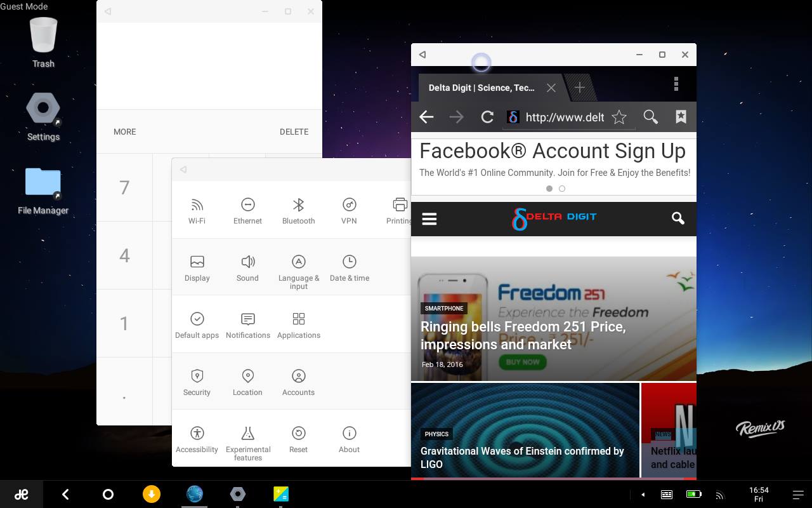This screenshot has width=812, height=508.
Task: Click back arrow in browser window title bar
Action: 422,55
